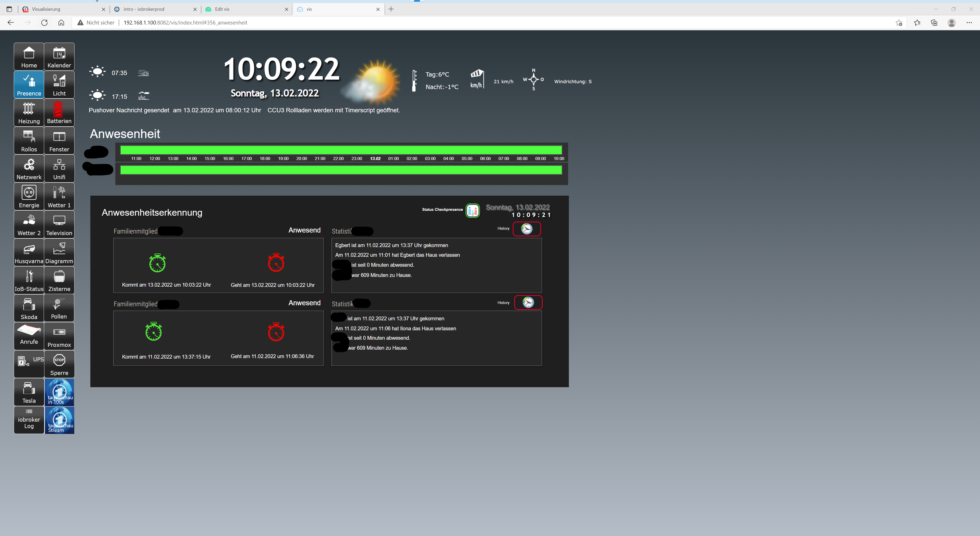Click the browser address bar URL

(x=185, y=23)
